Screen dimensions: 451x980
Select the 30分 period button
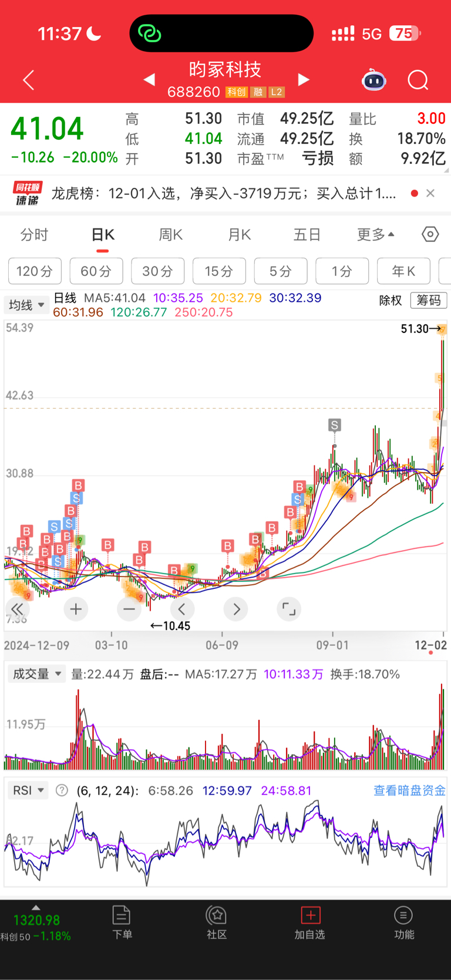click(158, 271)
